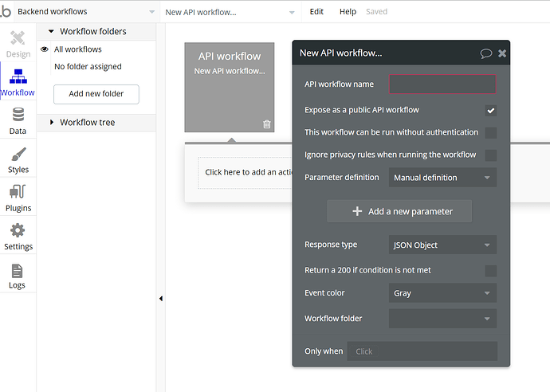Click the Bubble logo icon
Viewport: 550px width, 392px height.
[x=6, y=11]
